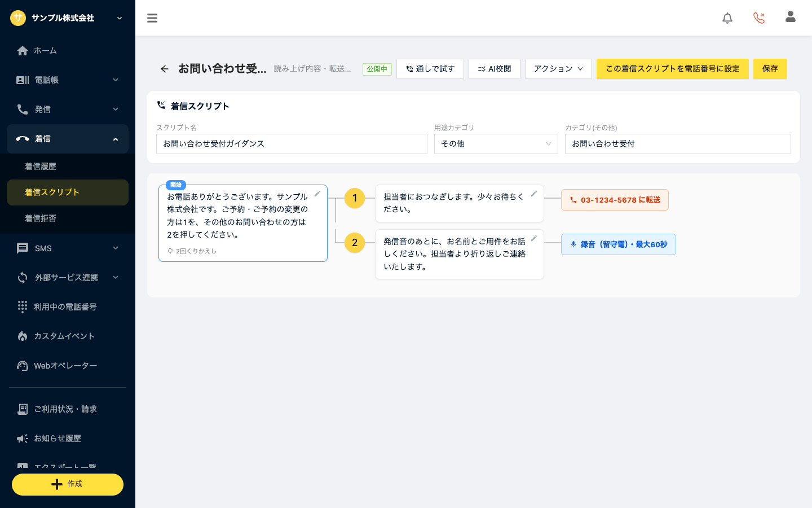Click the カテゴリ(その他) input field
The image size is (812, 508).
(x=678, y=144)
